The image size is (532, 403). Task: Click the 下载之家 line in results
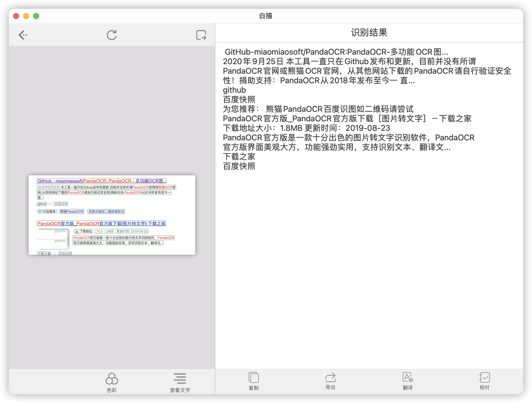tap(239, 157)
